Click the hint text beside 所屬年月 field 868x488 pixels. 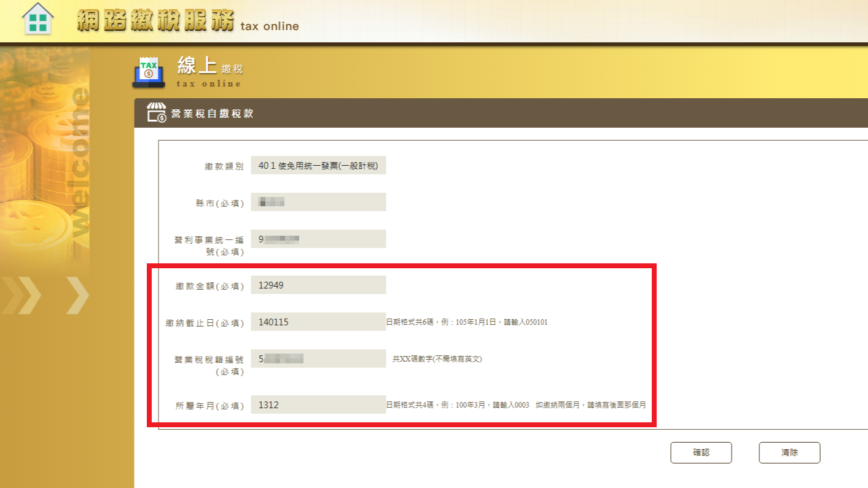tap(516, 405)
